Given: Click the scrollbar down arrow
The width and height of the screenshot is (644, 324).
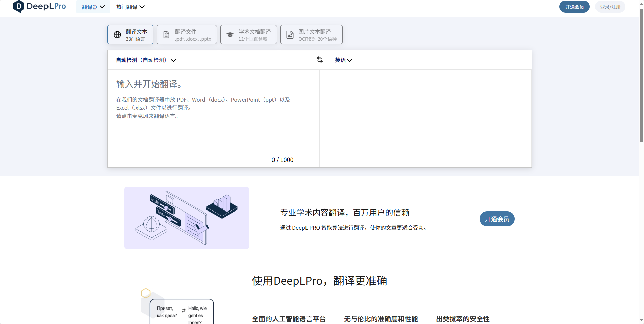Looking at the screenshot, I should tap(641, 320).
